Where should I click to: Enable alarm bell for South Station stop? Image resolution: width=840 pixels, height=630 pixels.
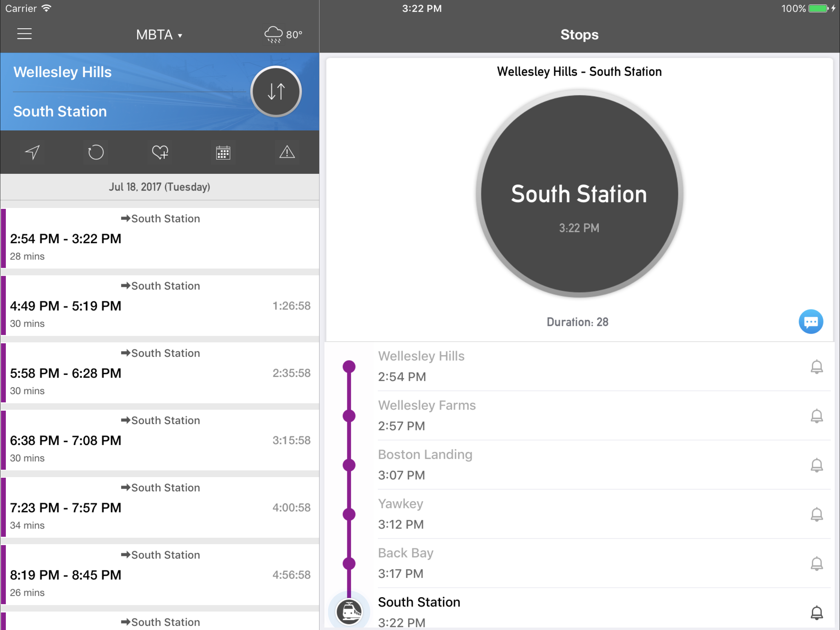[816, 612]
